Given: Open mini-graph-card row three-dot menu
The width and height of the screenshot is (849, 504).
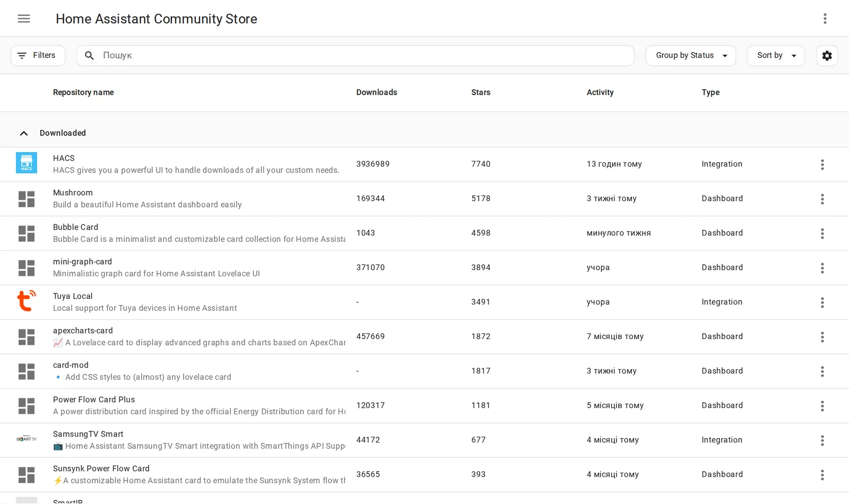Looking at the screenshot, I should click(822, 268).
